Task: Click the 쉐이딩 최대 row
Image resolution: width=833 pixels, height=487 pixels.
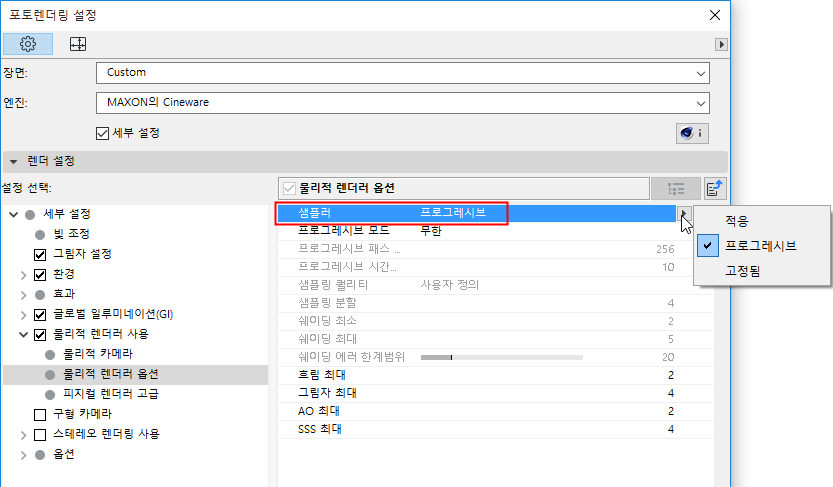Action: 495,339
